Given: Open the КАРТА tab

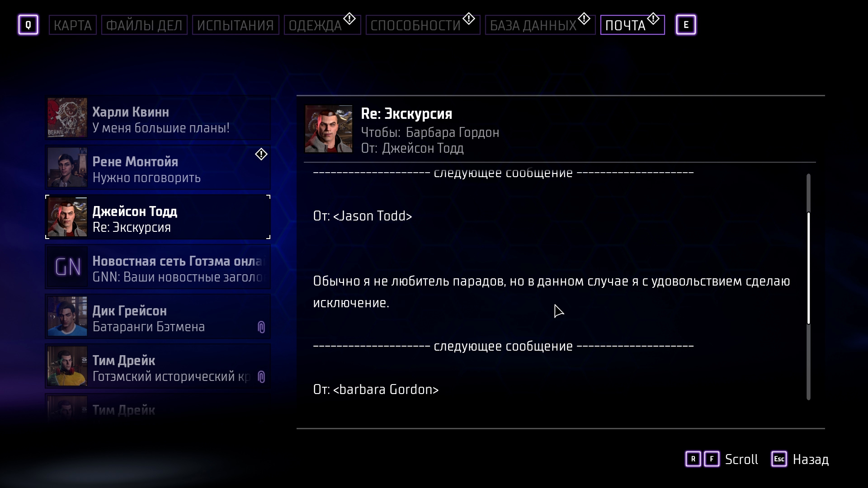Looking at the screenshot, I should 73,25.
